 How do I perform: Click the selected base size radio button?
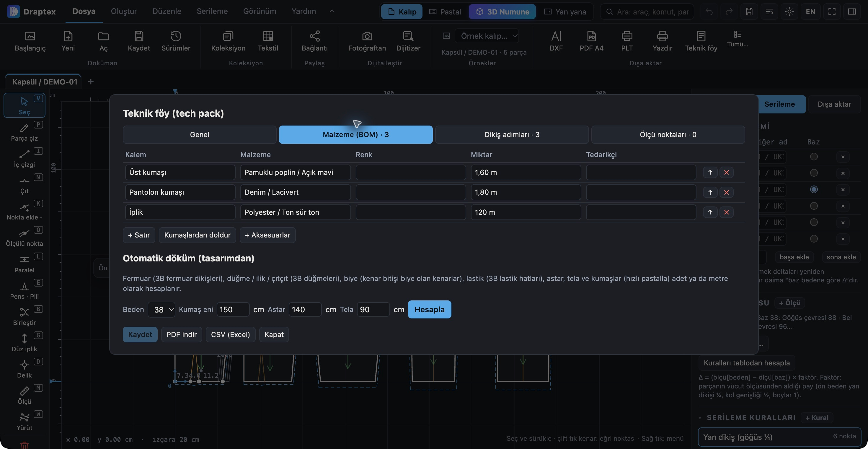(x=814, y=189)
